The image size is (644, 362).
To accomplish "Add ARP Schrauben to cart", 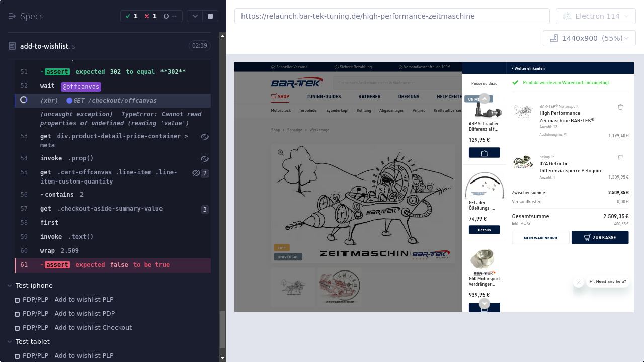I will (484, 153).
